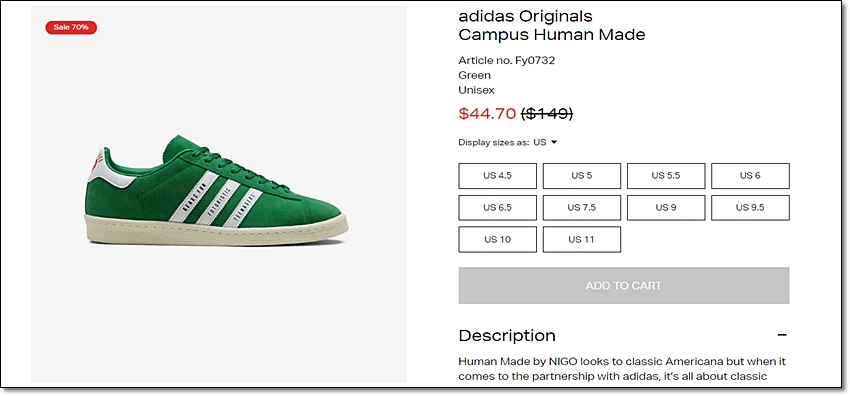Click the crossed-out original price $149
850x396 pixels.
tap(547, 113)
